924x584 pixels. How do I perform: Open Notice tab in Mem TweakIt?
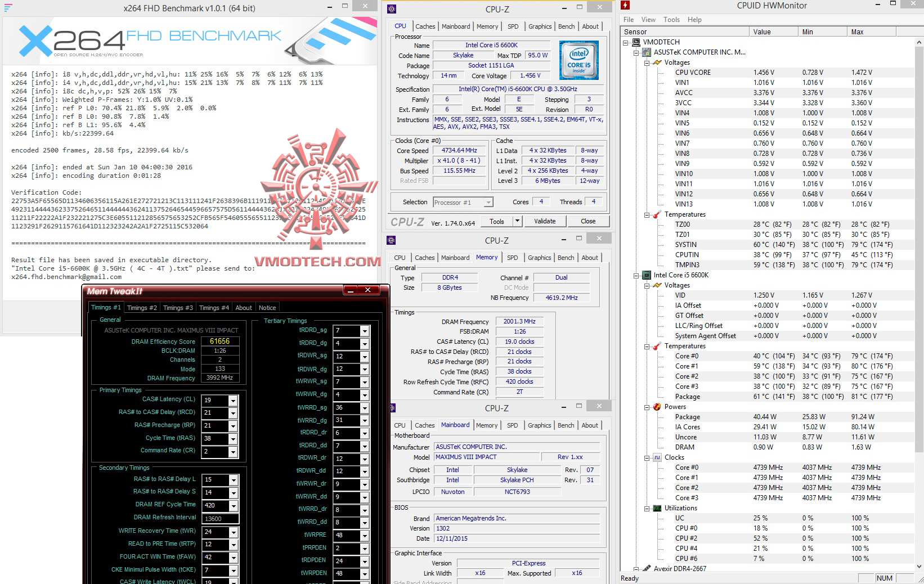pyautogui.click(x=267, y=308)
